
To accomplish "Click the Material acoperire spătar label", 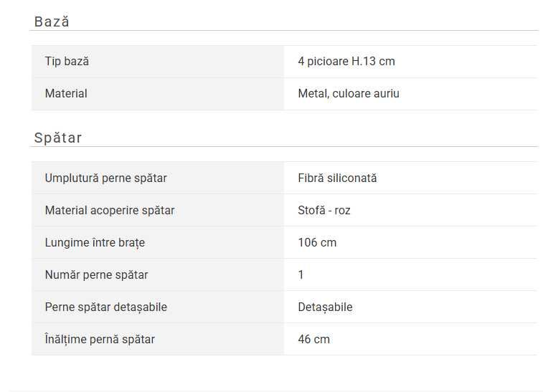I will tap(110, 210).
